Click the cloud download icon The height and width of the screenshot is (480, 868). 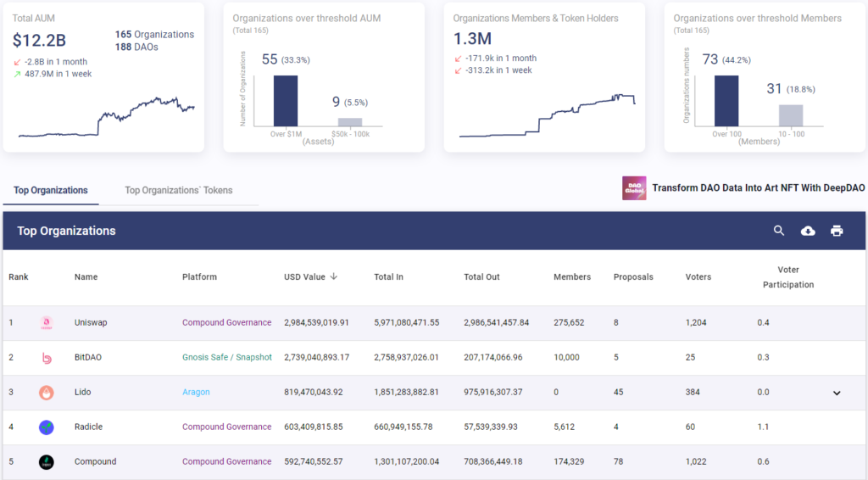pyautogui.click(x=808, y=231)
